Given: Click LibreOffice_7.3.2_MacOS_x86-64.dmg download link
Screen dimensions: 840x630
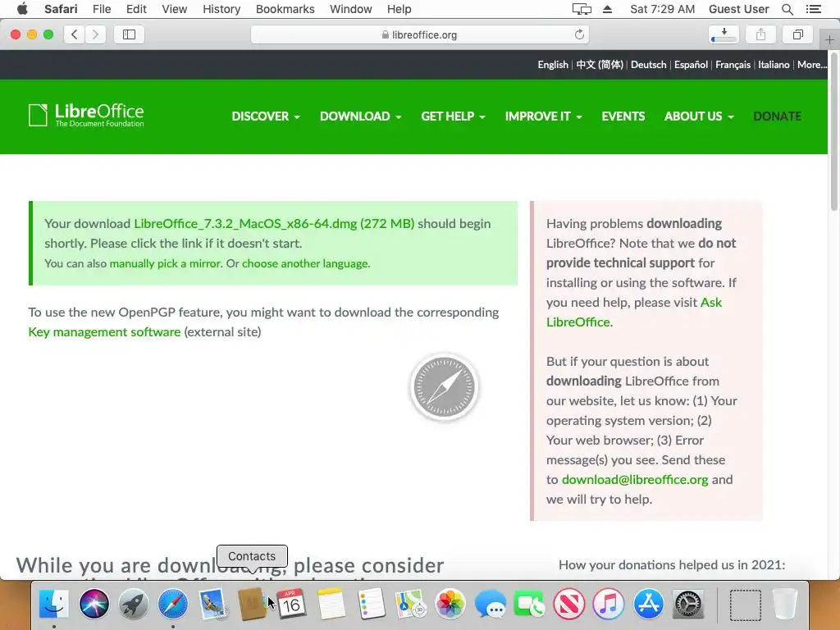Looking at the screenshot, I should (274, 223).
